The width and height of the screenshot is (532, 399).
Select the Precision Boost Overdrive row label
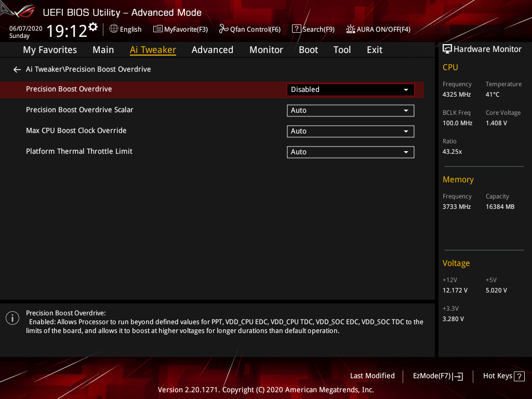point(69,89)
